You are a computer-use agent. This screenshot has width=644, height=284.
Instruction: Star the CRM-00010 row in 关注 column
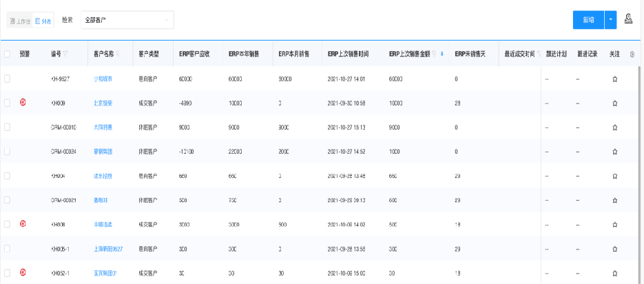614,128
